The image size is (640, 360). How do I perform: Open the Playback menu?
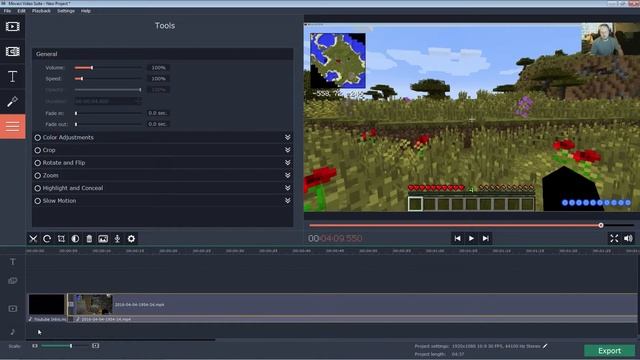(41, 11)
